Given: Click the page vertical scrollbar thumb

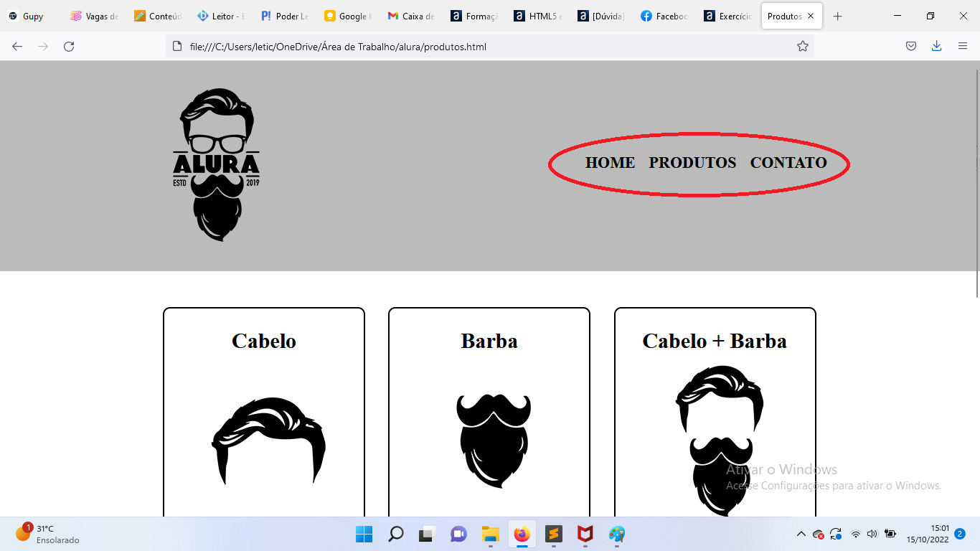Looking at the screenshot, I should click(x=976, y=182).
